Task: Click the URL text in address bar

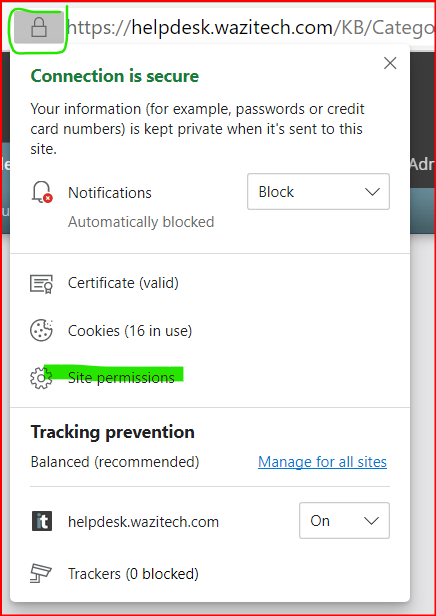Action: (251, 28)
